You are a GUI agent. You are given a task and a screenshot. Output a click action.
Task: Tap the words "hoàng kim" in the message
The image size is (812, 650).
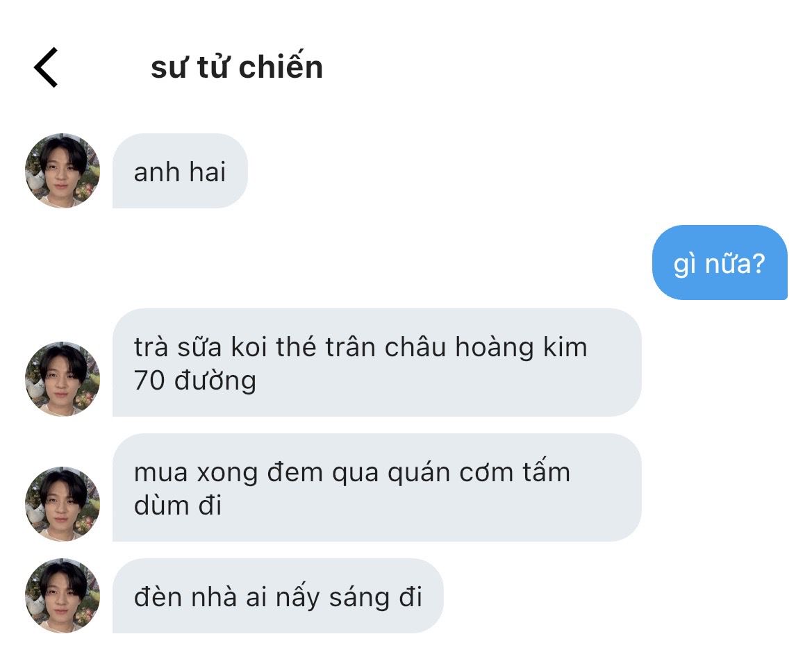pos(521,347)
